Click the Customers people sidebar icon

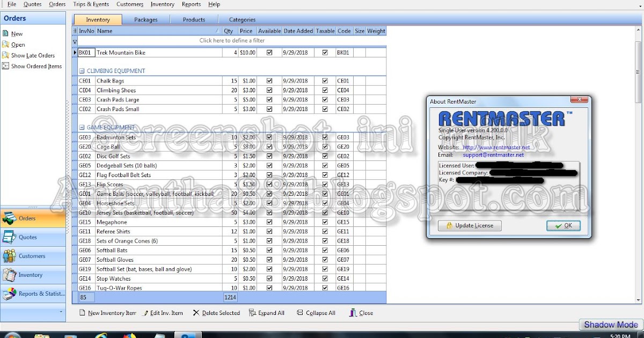tap(9, 256)
